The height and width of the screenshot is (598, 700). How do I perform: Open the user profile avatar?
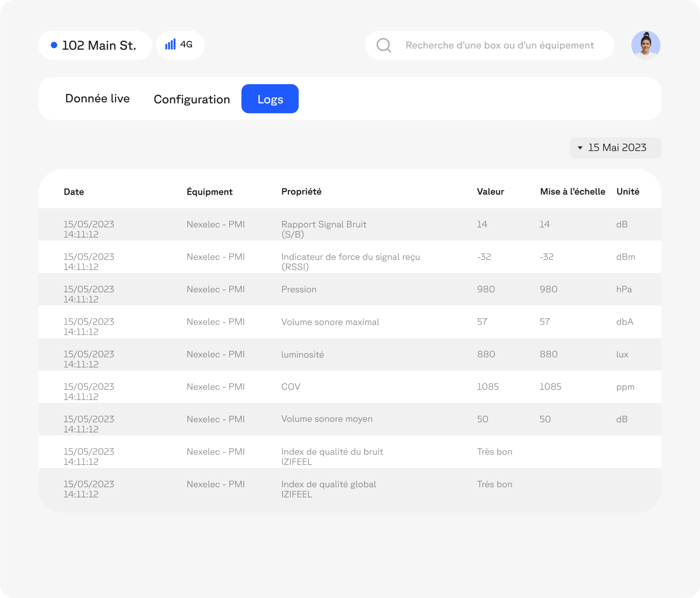click(x=645, y=45)
